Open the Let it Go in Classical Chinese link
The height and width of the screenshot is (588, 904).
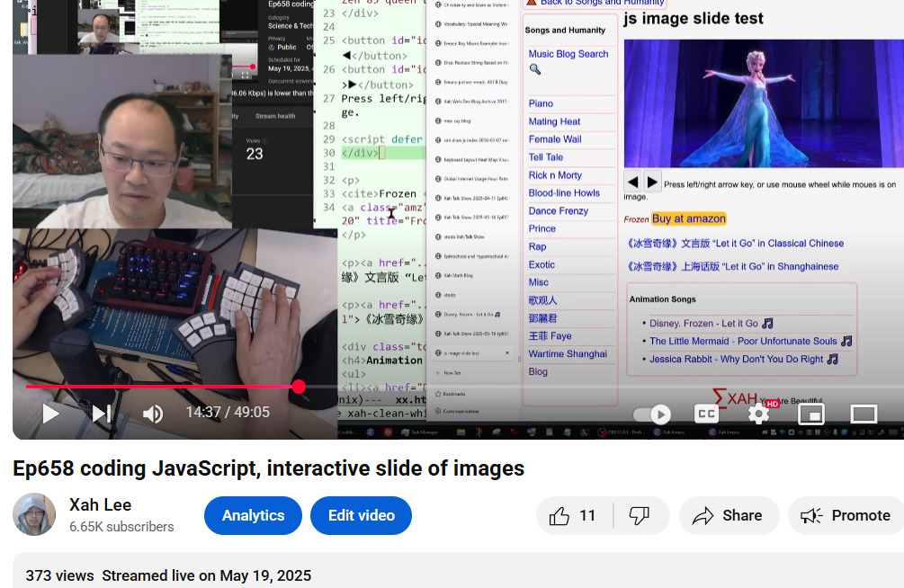[x=735, y=244]
